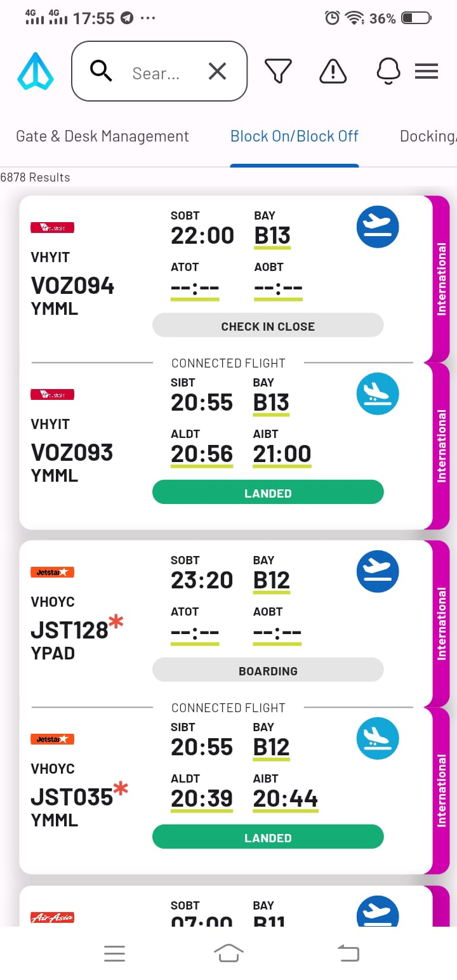Tap the Android home navigation button
This screenshot has width=457, height=980.
229,953
